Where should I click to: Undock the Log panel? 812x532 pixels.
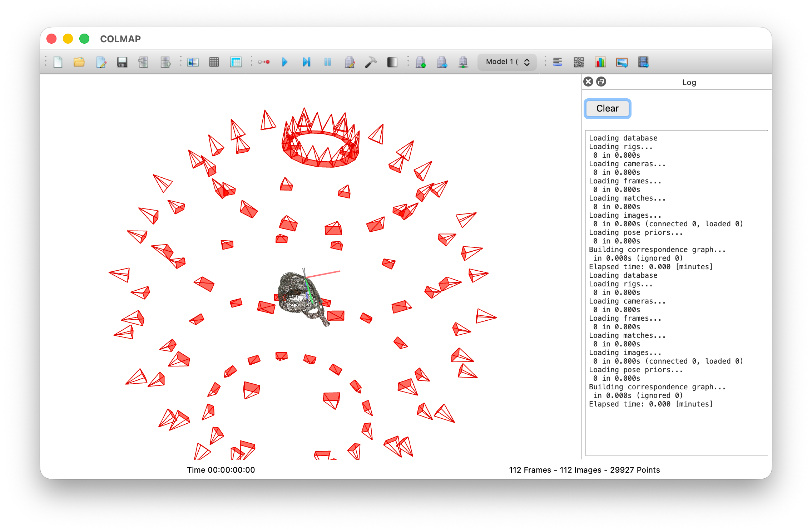(x=601, y=82)
